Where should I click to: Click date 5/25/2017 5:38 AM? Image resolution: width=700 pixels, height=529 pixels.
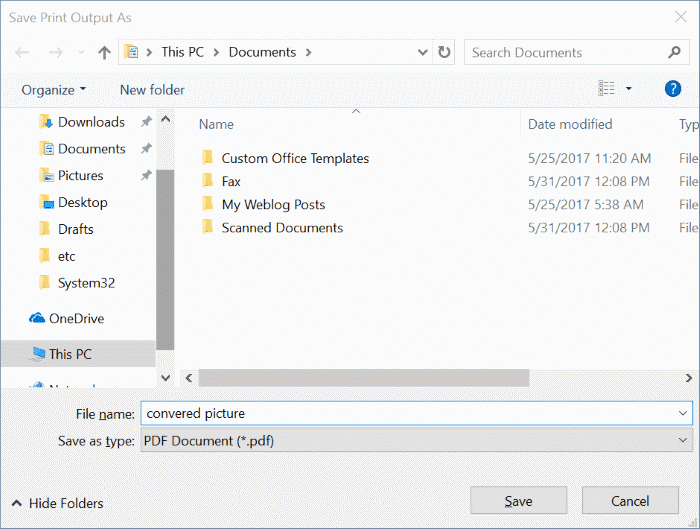tap(585, 204)
